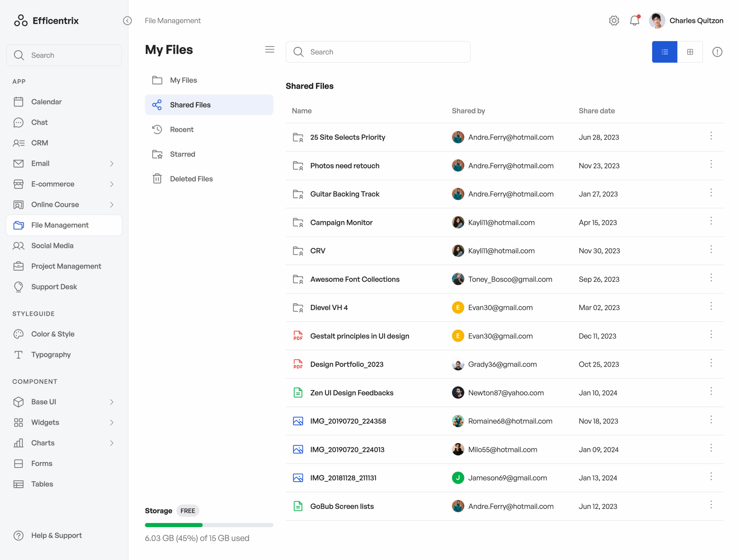The width and height of the screenshot is (740, 560).
Task: Switch to grid view layout
Action: (x=690, y=52)
